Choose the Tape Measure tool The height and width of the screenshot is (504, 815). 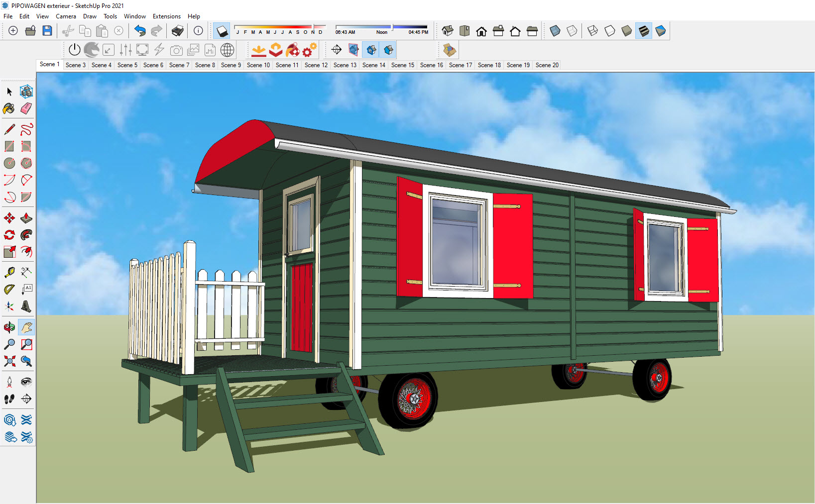coord(9,272)
